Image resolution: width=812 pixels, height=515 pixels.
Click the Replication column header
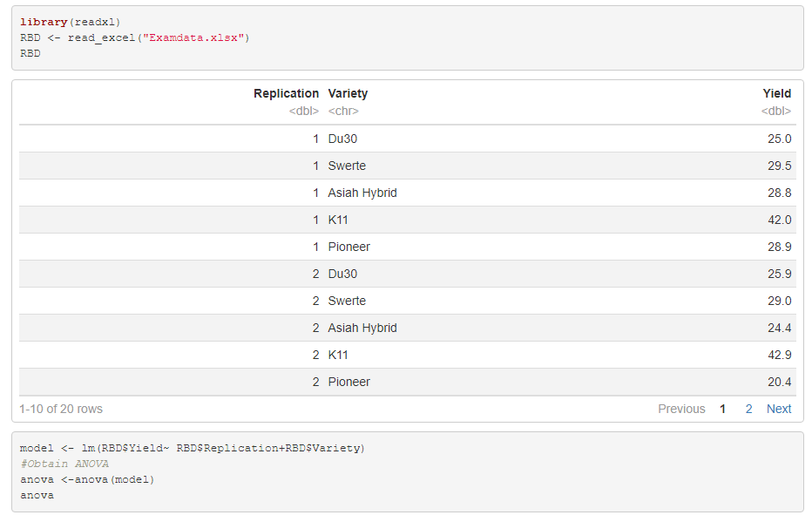287,93
